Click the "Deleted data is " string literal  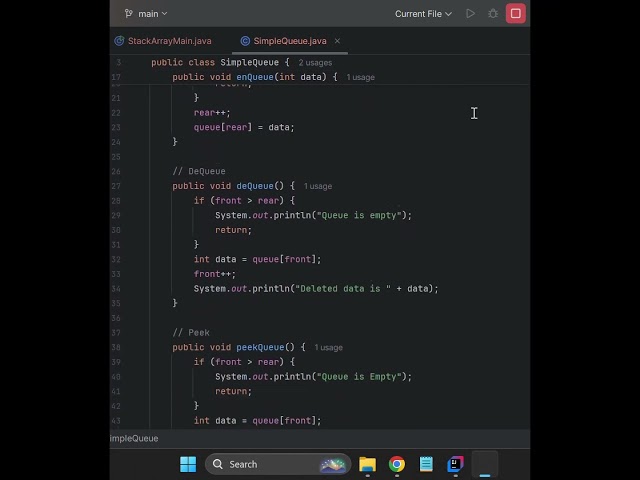[x=343, y=289]
